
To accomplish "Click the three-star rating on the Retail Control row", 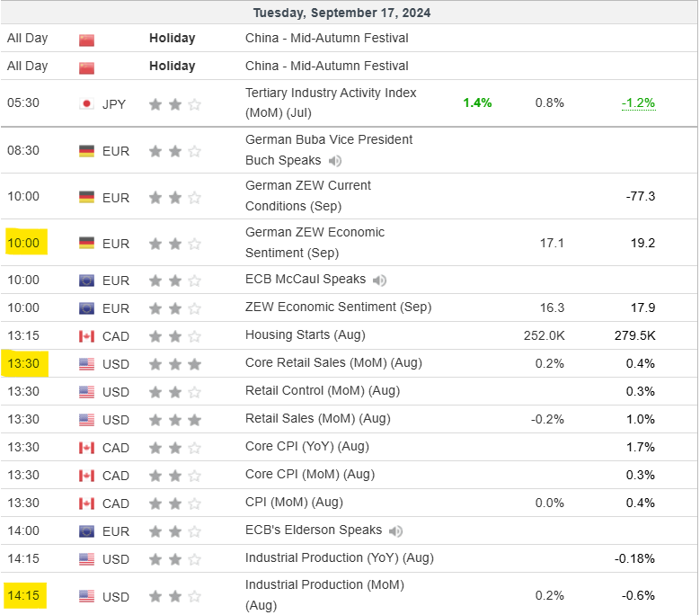I will tap(174, 392).
